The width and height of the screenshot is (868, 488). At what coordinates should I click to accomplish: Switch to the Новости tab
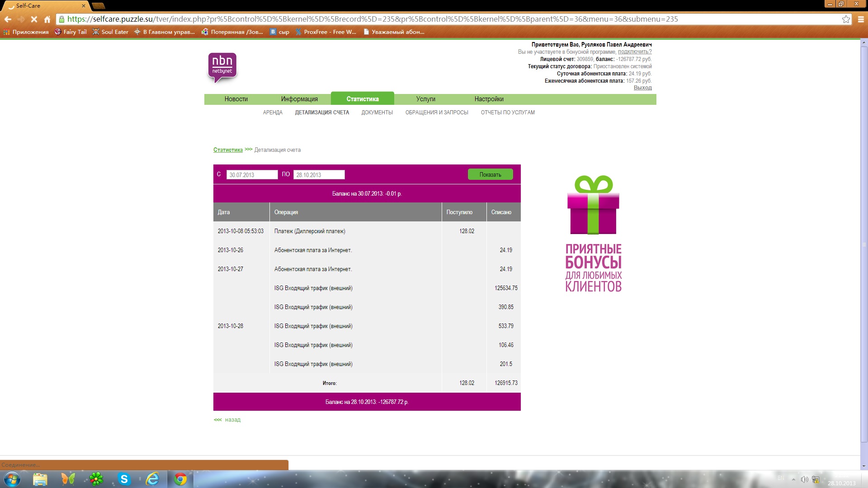click(x=236, y=99)
